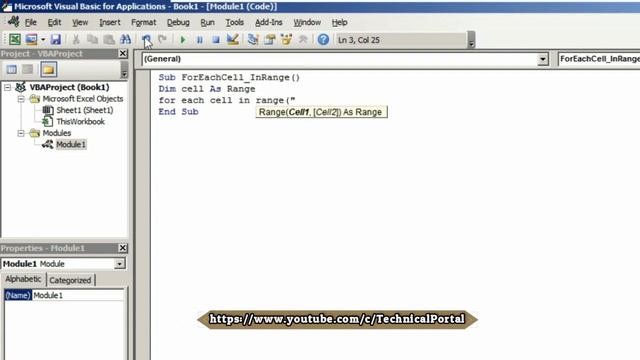Click the Ln 3, Col 25 position indicator
The height and width of the screenshot is (360, 640).
coord(359,40)
